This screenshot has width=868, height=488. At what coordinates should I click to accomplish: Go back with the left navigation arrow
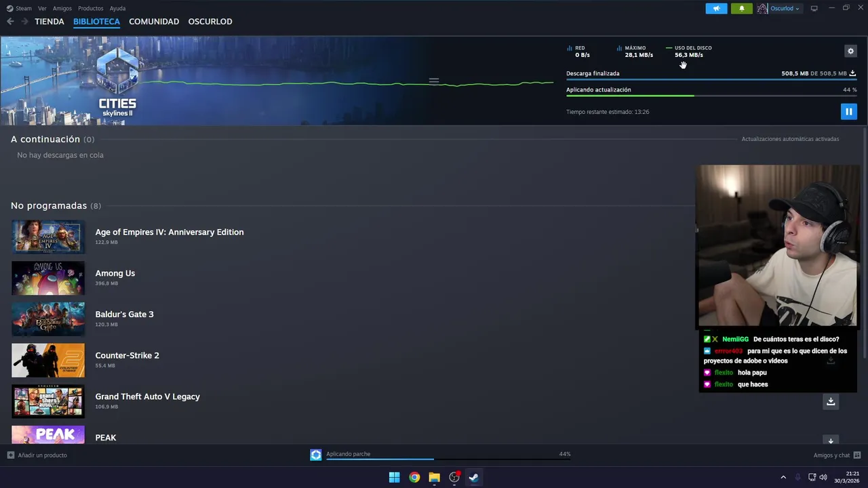(x=10, y=22)
